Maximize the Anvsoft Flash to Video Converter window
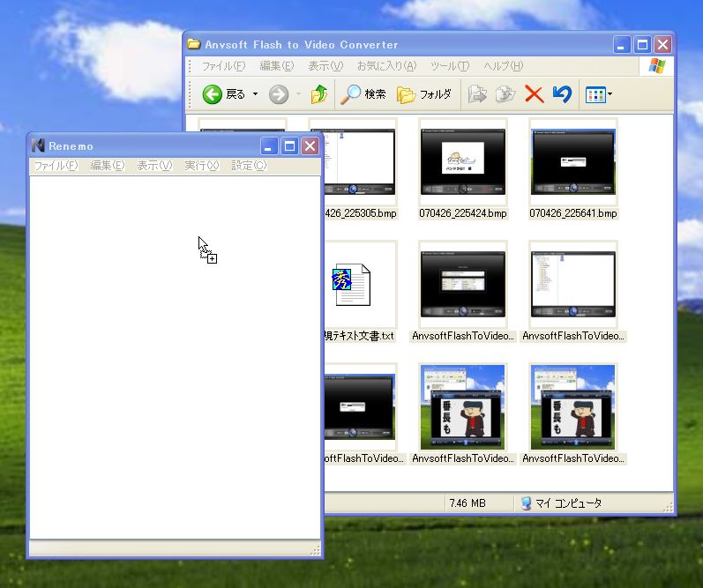 642,44
